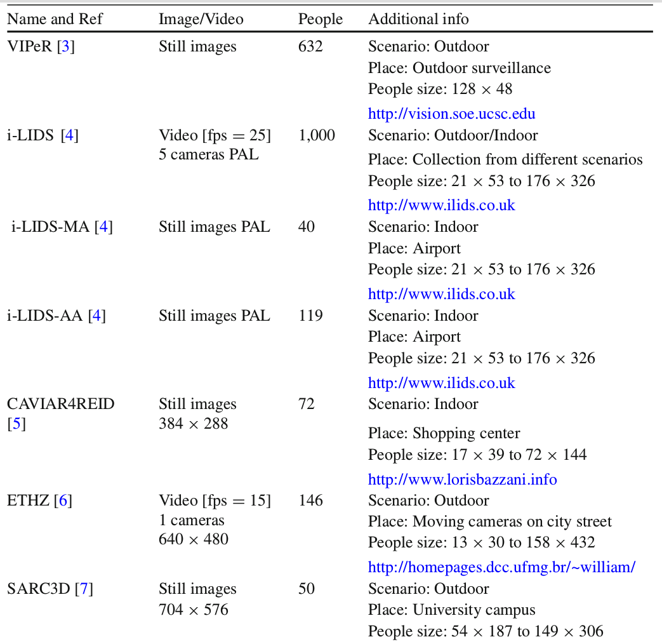Open citation [4] beside i-LIDS video dataset
The image size is (662, 644).
(70, 135)
